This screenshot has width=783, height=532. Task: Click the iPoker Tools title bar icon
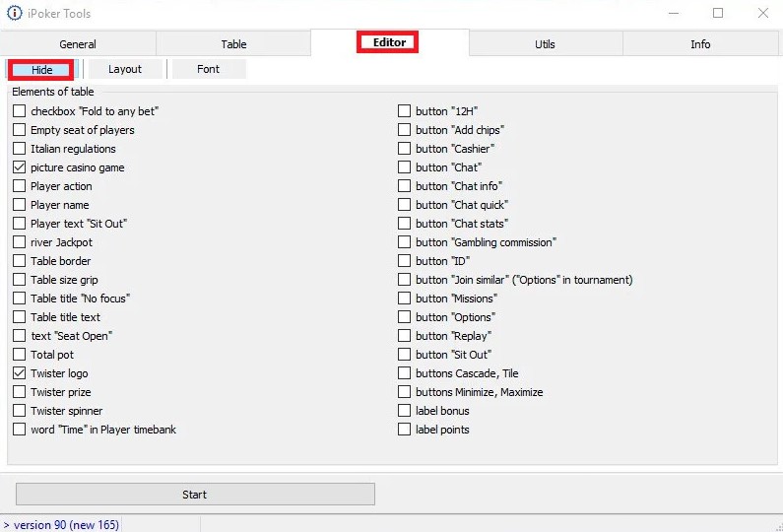pyautogui.click(x=15, y=13)
